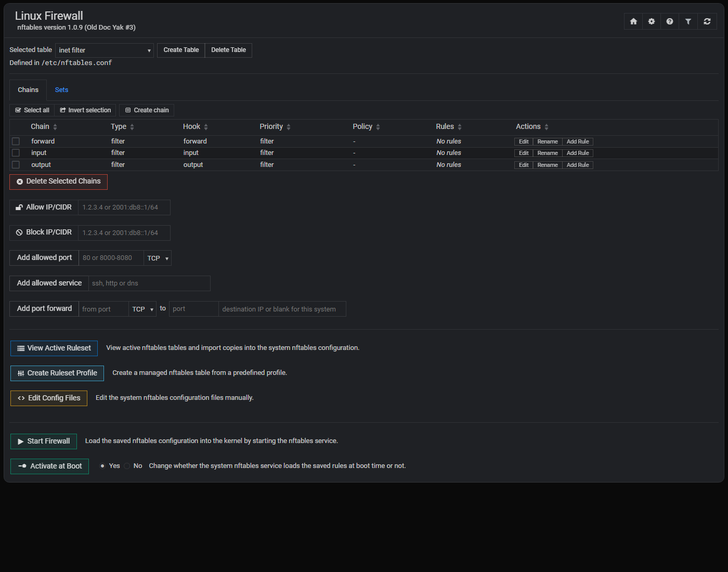Switch to the Chains tab

click(28, 90)
